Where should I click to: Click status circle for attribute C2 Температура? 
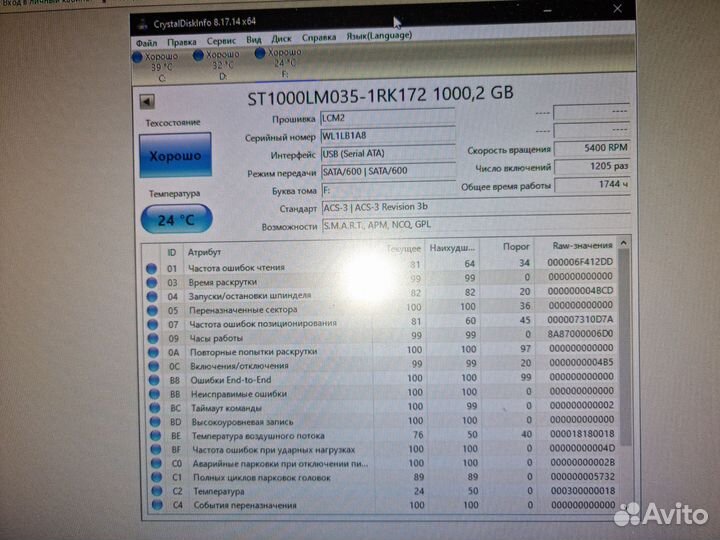[152, 493]
